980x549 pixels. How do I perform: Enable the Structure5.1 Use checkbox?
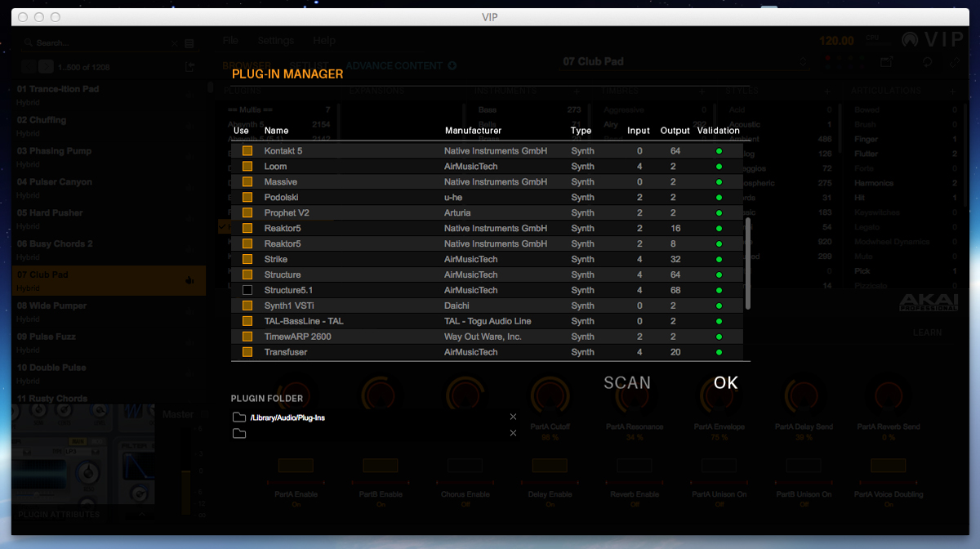click(247, 290)
